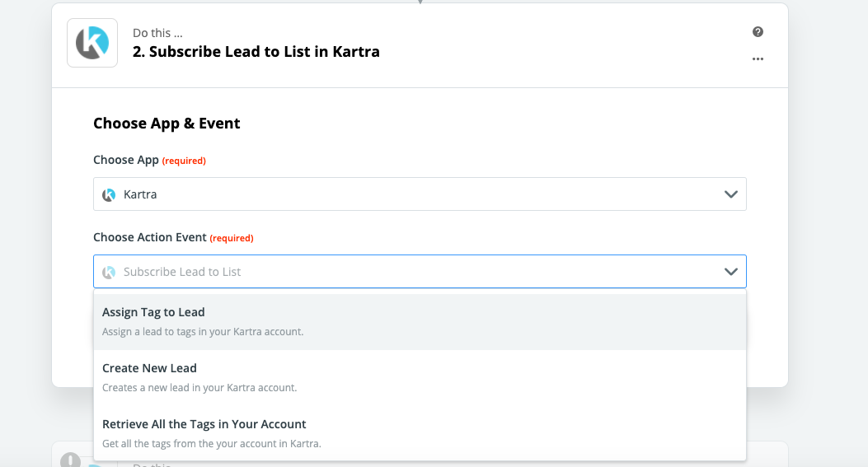Open the help question mark icon
Screen dimensions: 868x467
[758, 32]
